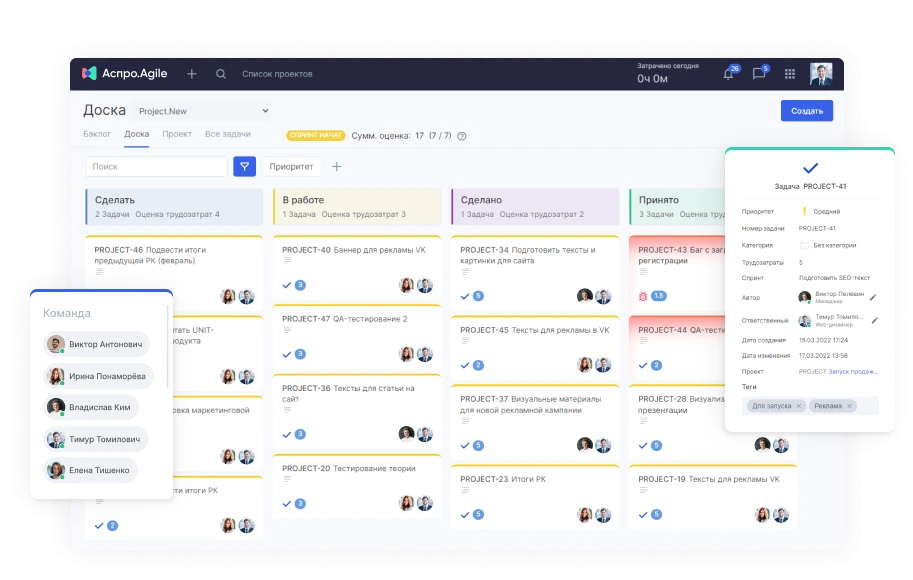Remove the Для запуска tag
This screenshot has height=580, width=913.
tap(799, 406)
